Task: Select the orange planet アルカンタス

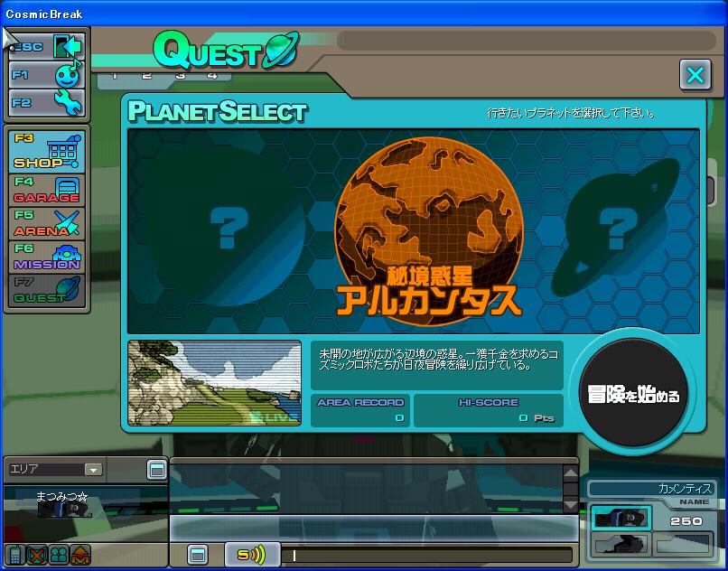Action: [429, 231]
